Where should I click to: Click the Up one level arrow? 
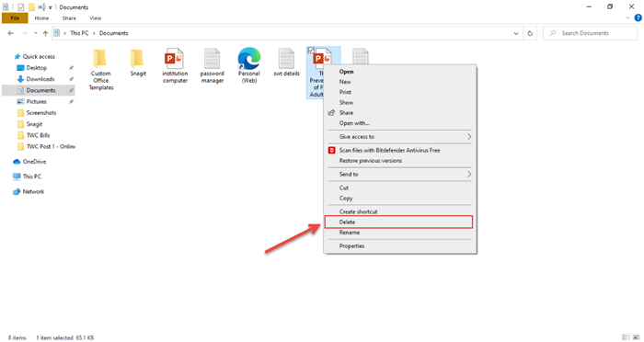[45, 33]
